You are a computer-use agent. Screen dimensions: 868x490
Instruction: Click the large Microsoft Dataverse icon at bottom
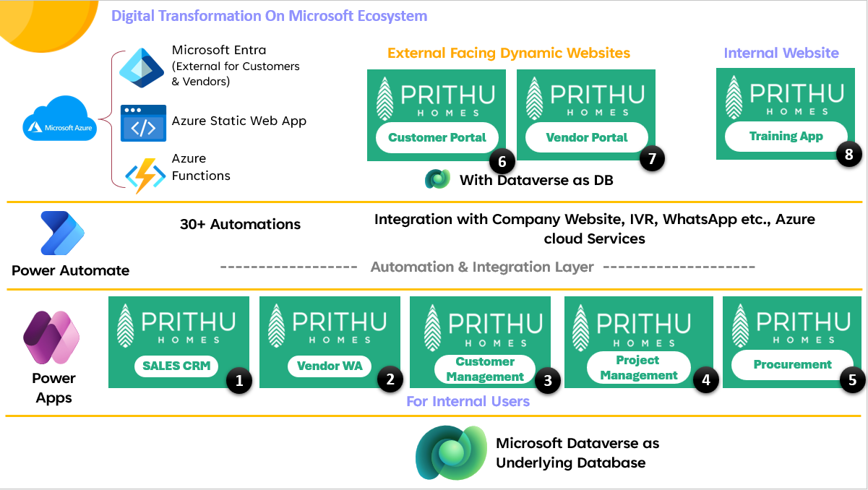[451, 453]
